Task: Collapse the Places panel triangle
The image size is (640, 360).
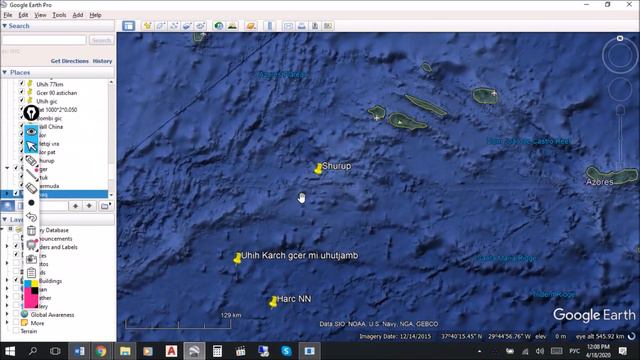Action: [x=4, y=72]
